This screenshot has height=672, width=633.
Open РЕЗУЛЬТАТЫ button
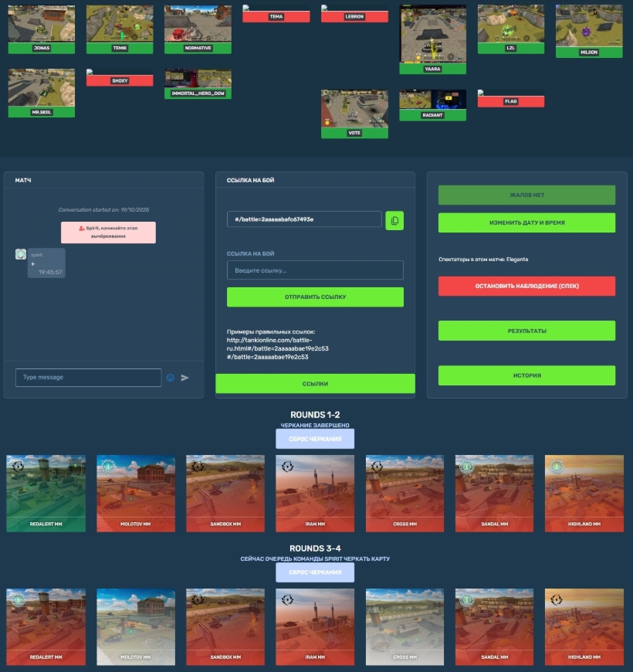(526, 331)
